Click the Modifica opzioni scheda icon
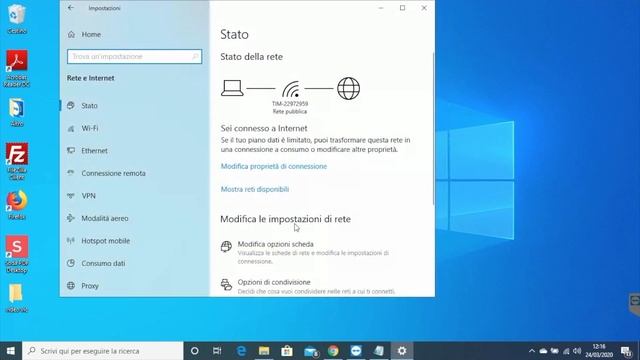This screenshot has height=360, width=640. tap(226, 246)
